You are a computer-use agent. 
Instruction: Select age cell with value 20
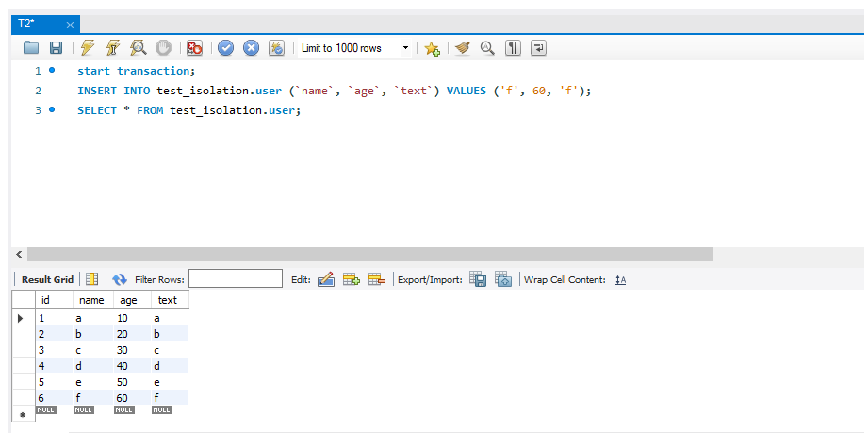pyautogui.click(x=132, y=334)
